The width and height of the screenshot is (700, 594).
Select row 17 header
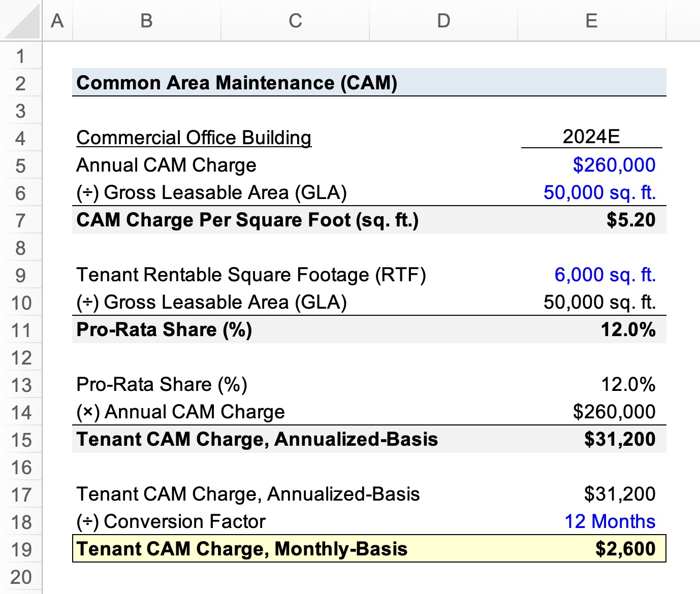pyautogui.click(x=21, y=494)
